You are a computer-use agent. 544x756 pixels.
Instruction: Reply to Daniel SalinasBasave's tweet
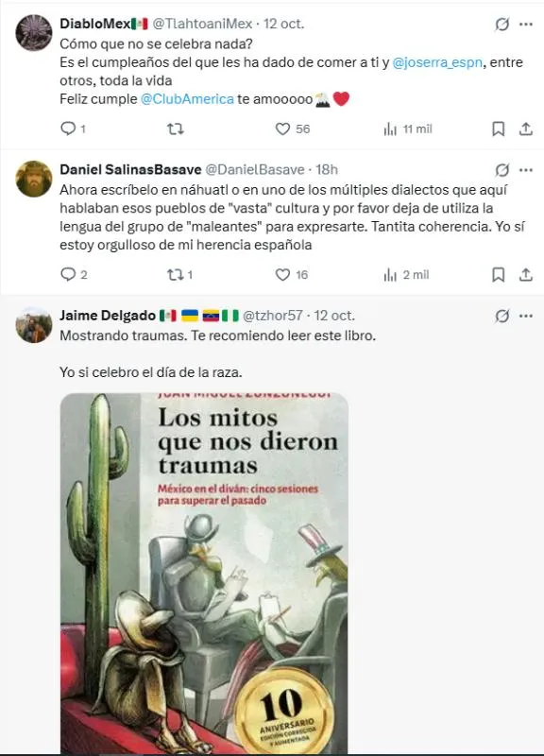(x=68, y=274)
